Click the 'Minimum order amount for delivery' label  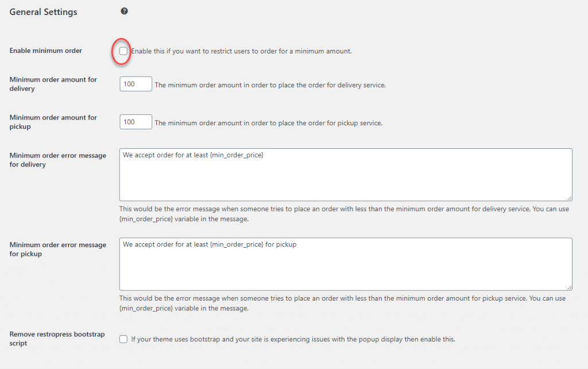[53, 84]
